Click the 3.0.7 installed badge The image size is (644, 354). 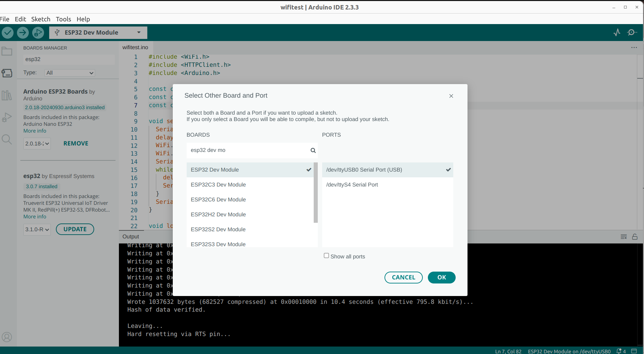coord(42,186)
